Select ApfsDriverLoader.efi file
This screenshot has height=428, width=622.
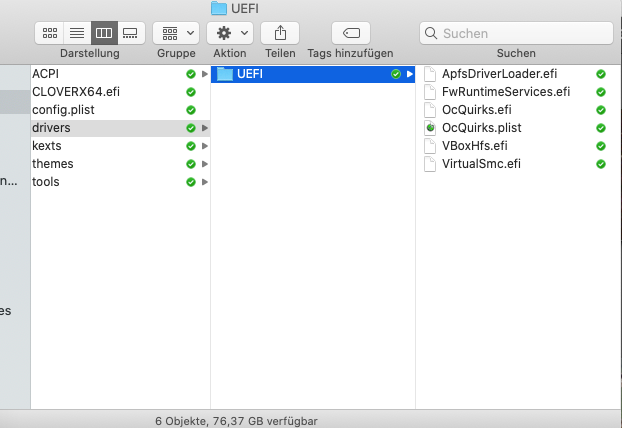[x=499, y=74]
